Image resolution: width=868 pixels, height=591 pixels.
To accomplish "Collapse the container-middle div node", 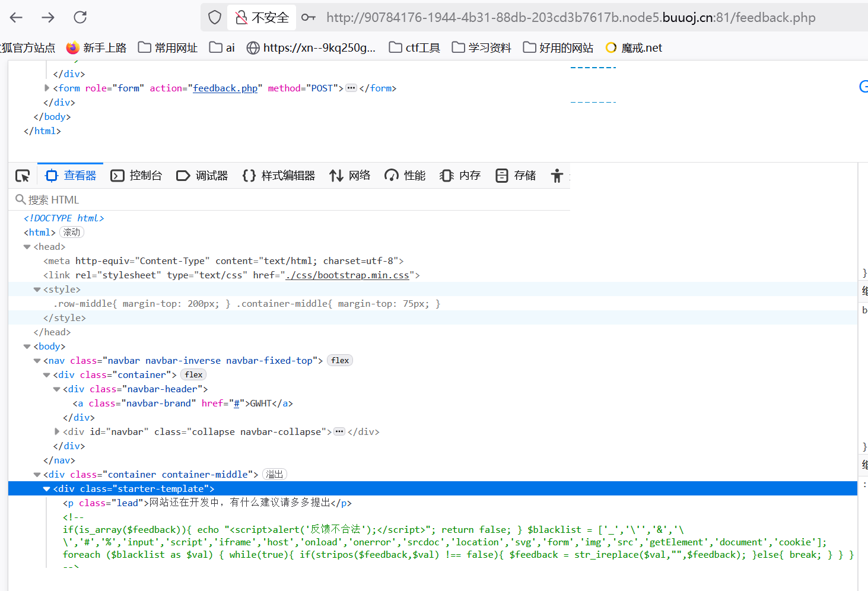I will point(37,475).
